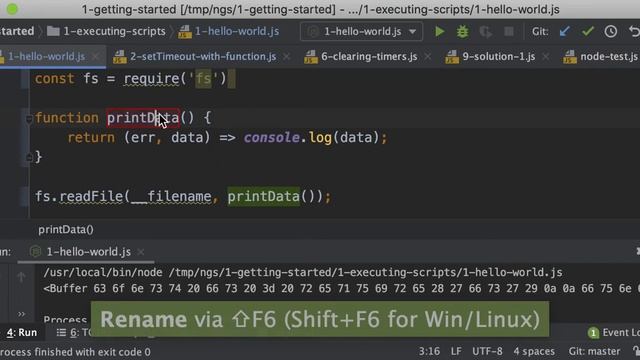Click the node command line in output

point(303,272)
